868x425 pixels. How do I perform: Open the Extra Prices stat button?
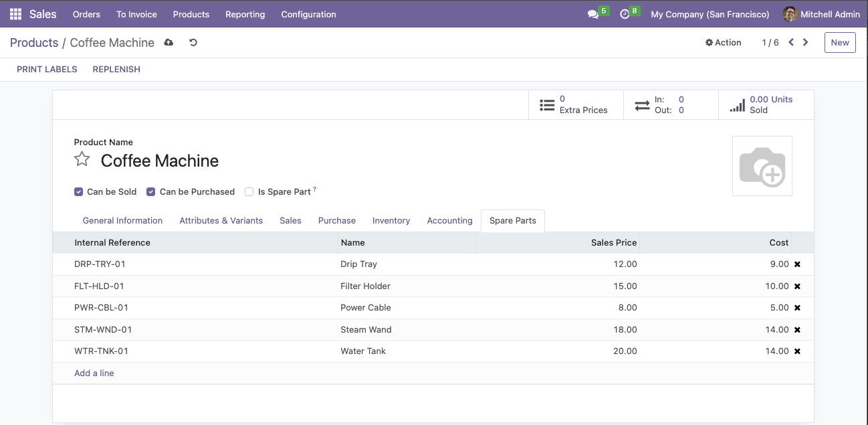[576, 105]
